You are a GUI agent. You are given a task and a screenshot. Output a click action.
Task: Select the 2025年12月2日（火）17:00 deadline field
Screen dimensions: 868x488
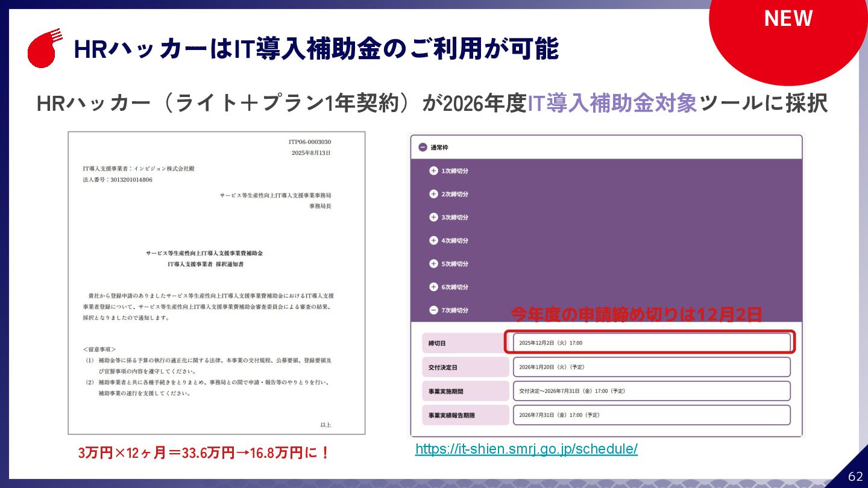[x=652, y=343]
